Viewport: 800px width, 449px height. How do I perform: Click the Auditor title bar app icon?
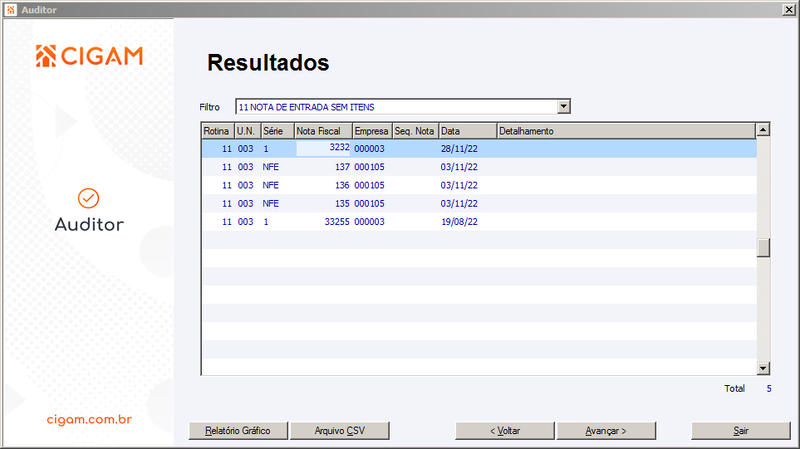pos(11,10)
